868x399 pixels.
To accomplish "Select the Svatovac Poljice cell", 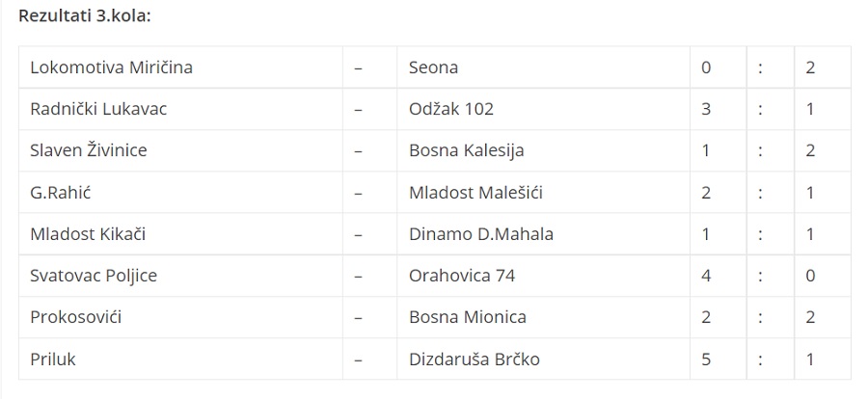I will (94, 276).
